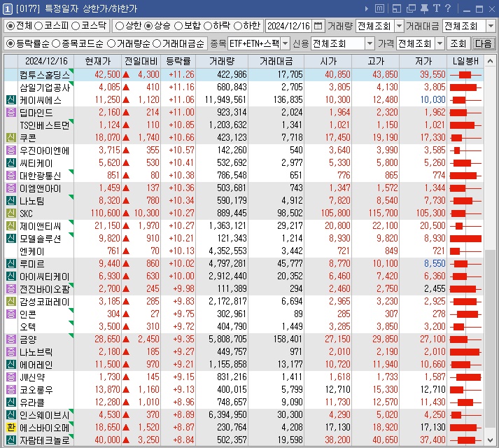Click the candlestick chart for 모델솔루션
The image size is (499, 448).
(x=465, y=239)
